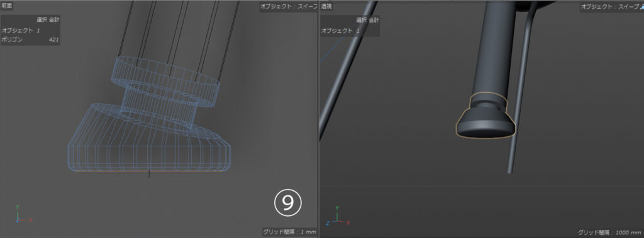Select the orange-outlined foot cap in the perspective view
Image resolution: width=644 pixels, height=238 pixels.
pyautogui.click(x=486, y=116)
